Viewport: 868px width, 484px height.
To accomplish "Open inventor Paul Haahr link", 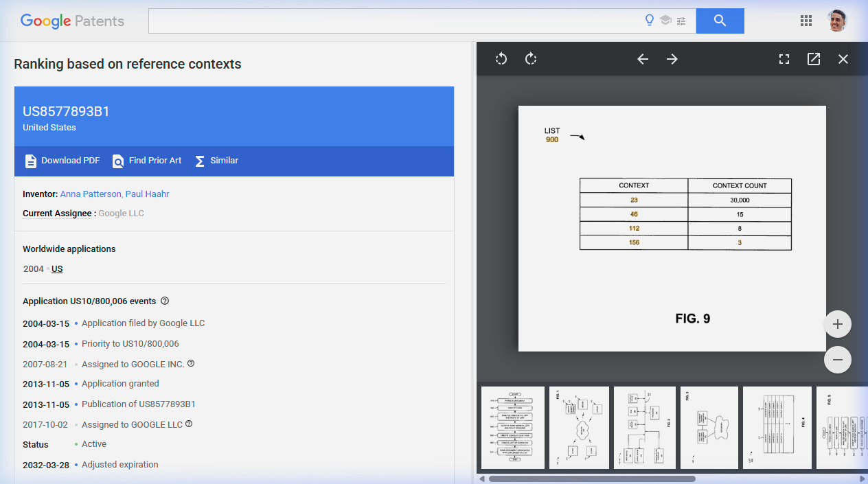I will [x=147, y=194].
